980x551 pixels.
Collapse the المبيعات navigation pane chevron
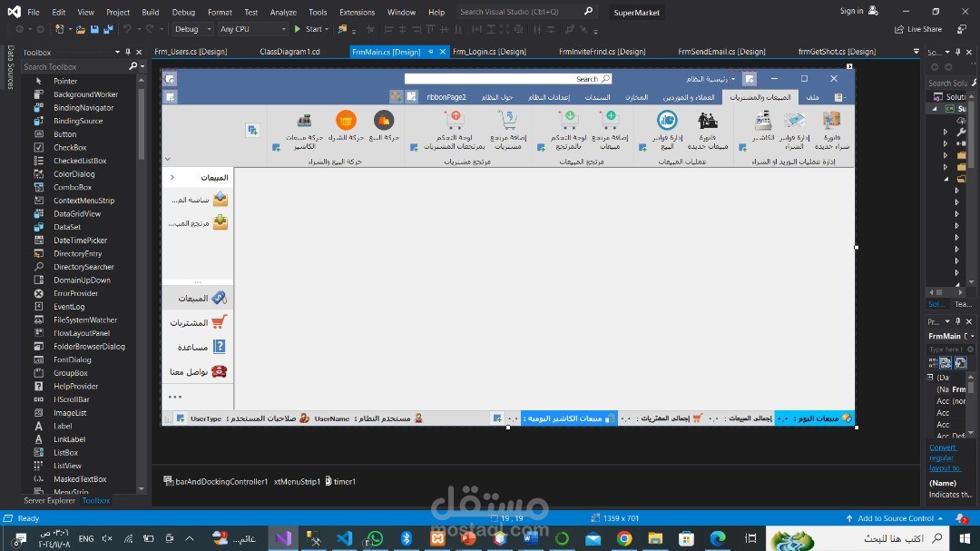tap(171, 178)
